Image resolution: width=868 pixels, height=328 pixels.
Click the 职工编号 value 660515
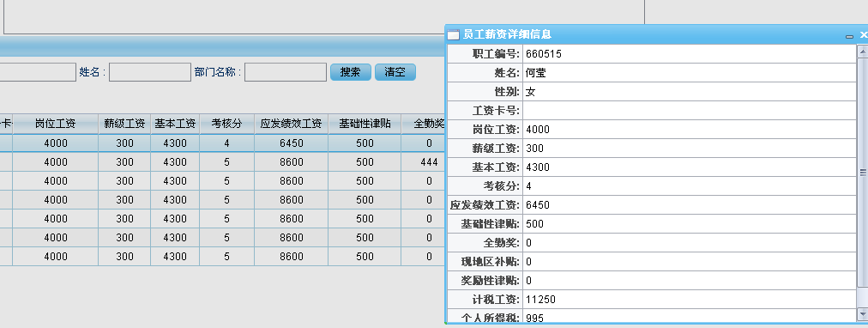(x=544, y=54)
